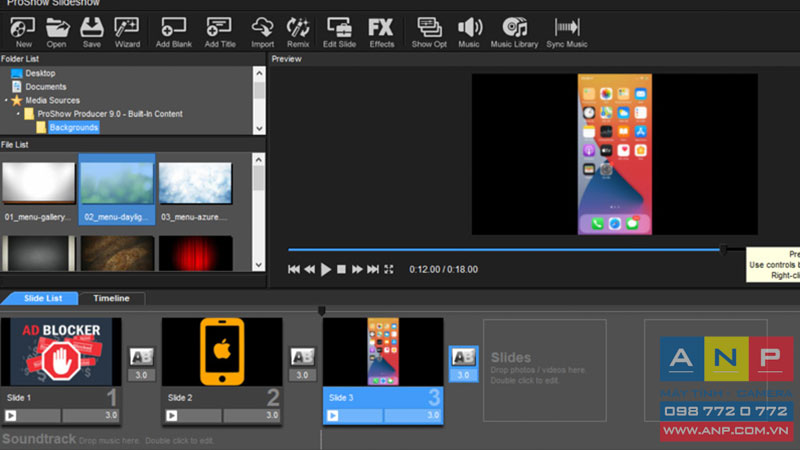The image size is (800, 450).
Task: Click transition time after Slide 2
Action: (x=303, y=375)
